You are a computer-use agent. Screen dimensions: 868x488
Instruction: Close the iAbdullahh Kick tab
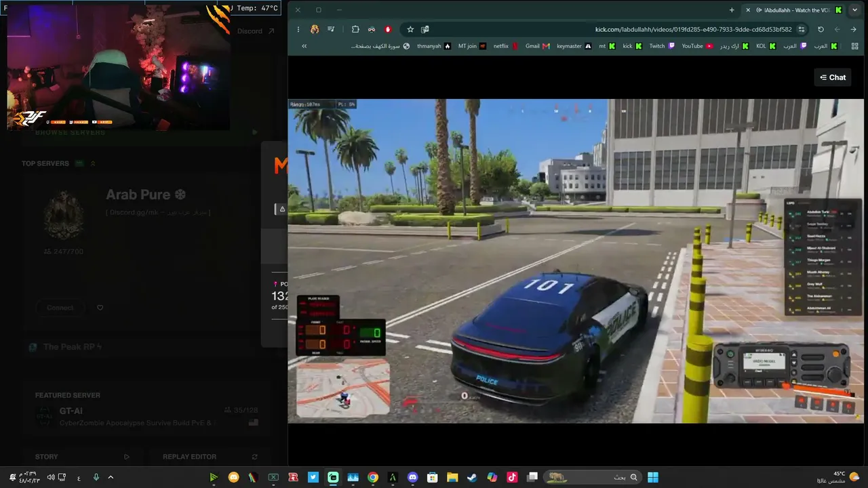tap(749, 10)
